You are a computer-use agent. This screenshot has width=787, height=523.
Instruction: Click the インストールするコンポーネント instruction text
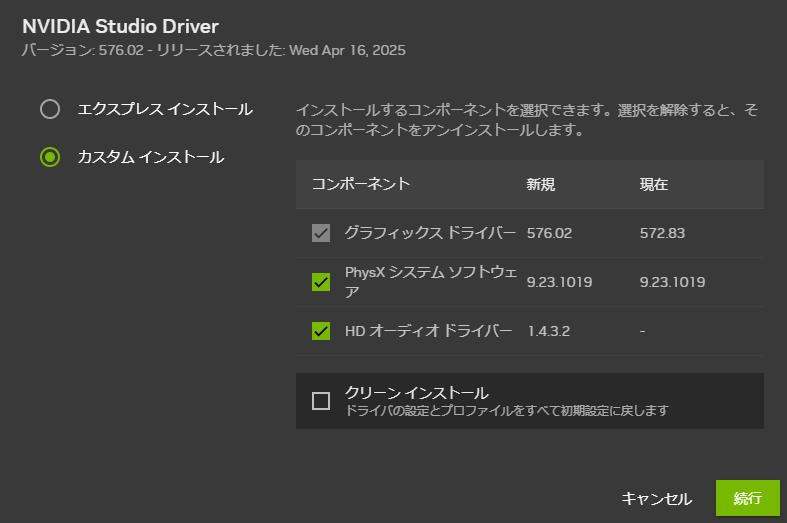point(527,120)
